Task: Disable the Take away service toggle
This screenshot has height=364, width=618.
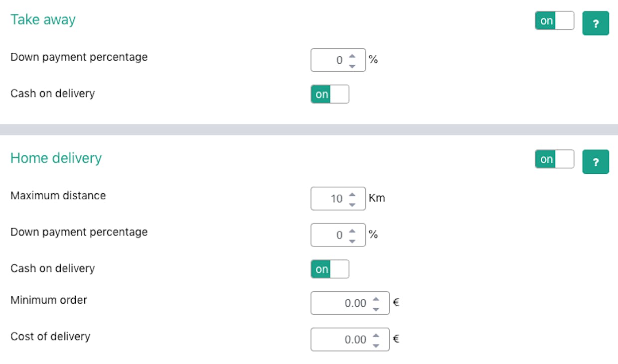Action: click(554, 21)
